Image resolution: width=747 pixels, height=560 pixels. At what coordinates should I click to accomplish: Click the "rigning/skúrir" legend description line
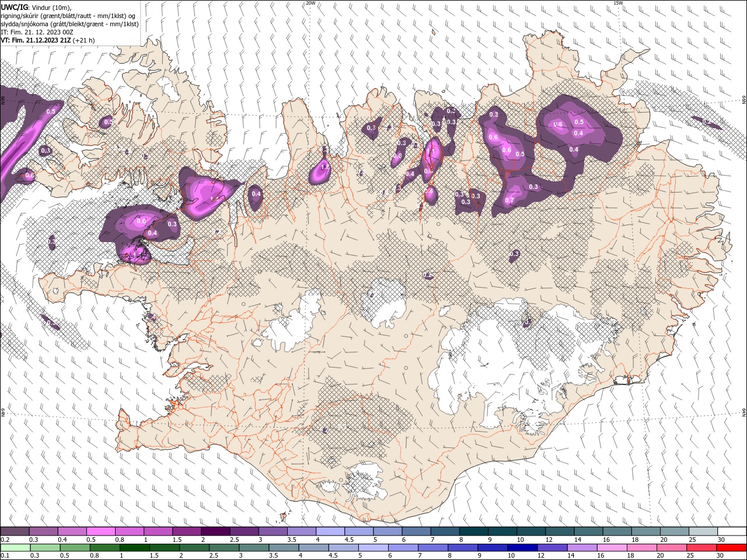tap(68, 16)
